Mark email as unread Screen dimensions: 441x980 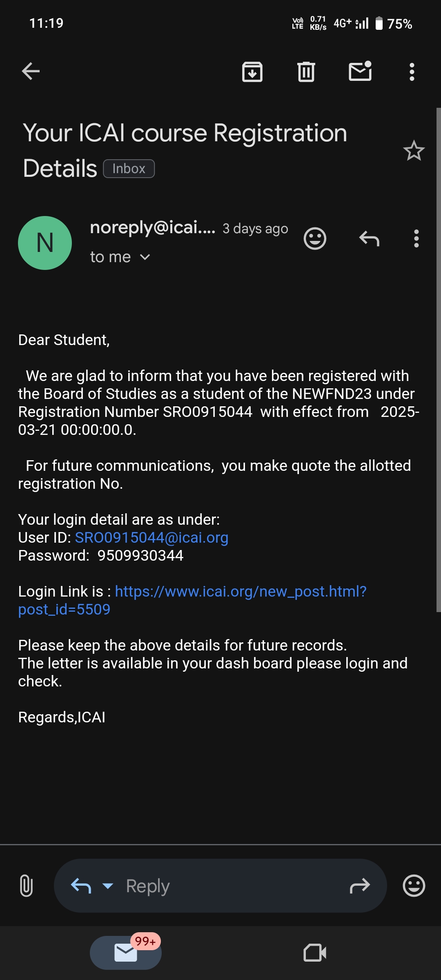pos(360,71)
